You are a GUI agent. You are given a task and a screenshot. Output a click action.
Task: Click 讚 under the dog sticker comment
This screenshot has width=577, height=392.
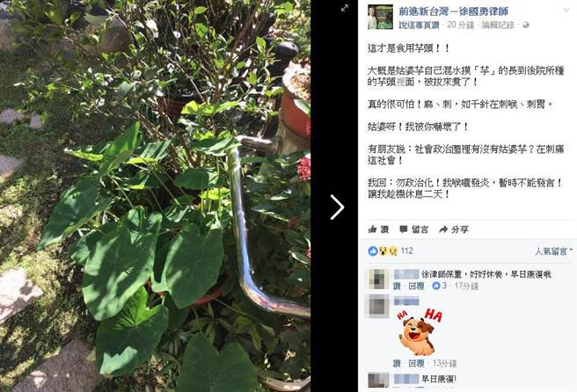pos(397,363)
